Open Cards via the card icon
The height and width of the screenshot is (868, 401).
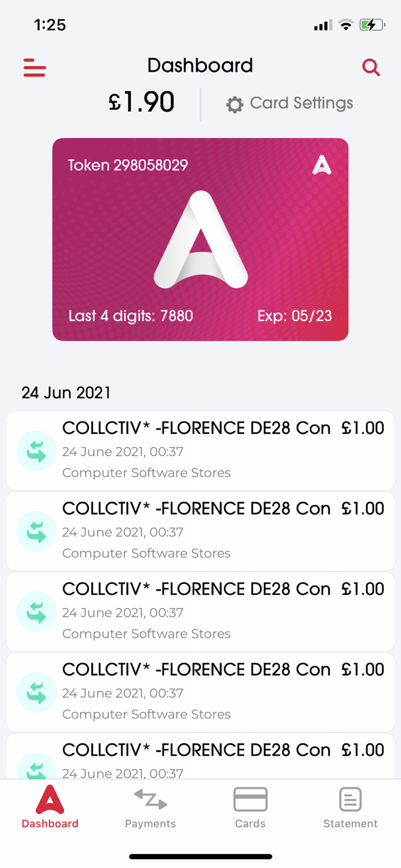tap(250, 800)
